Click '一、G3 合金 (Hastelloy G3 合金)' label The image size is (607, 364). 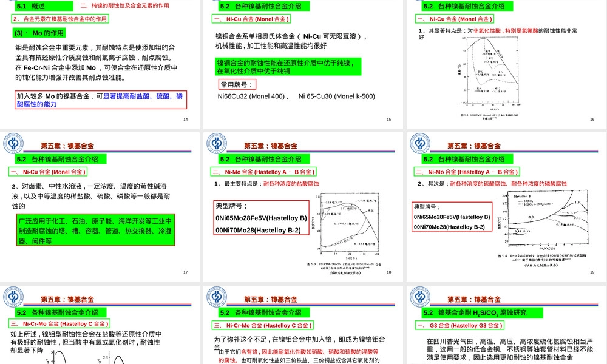click(x=459, y=326)
